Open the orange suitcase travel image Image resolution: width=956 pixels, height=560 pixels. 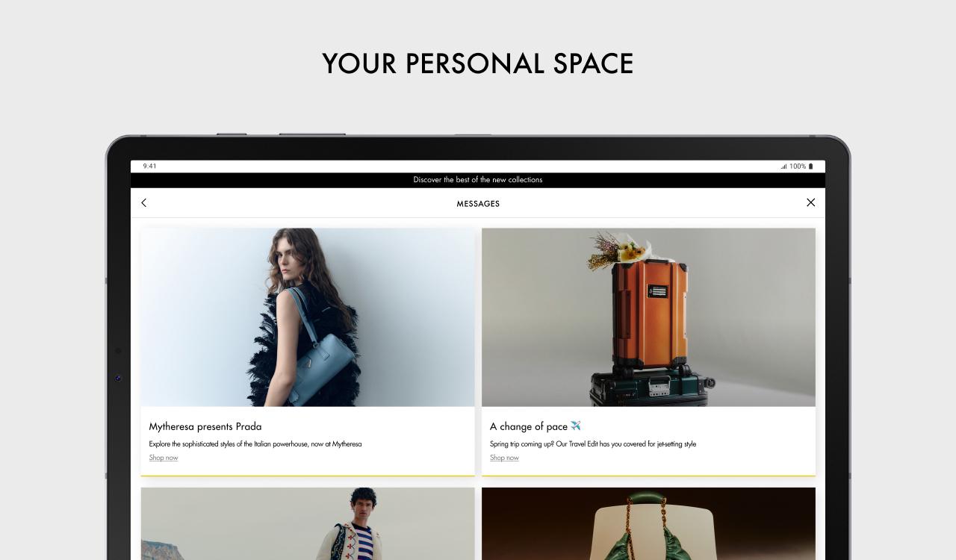(x=648, y=317)
